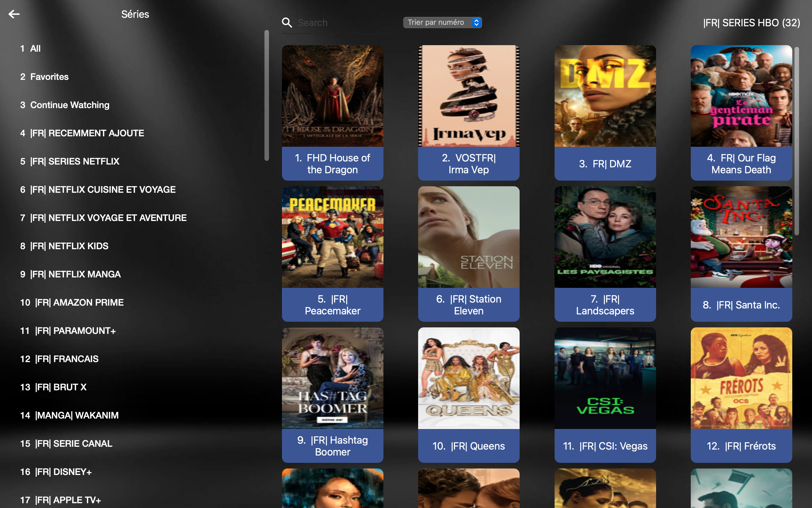The image size is (812, 508).
Task: Open the DMZ series poster
Action: click(605, 96)
